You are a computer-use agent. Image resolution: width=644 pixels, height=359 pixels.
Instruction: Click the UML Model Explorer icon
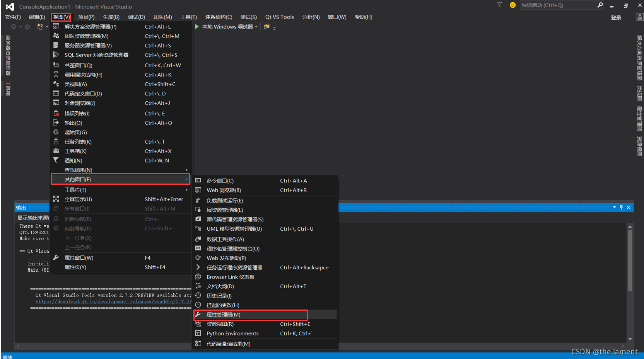[198, 228]
